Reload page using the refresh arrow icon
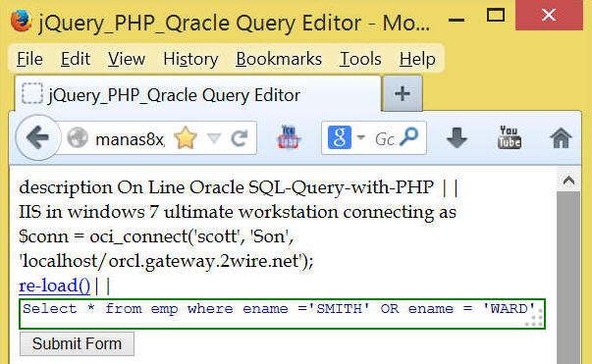 pyautogui.click(x=240, y=138)
